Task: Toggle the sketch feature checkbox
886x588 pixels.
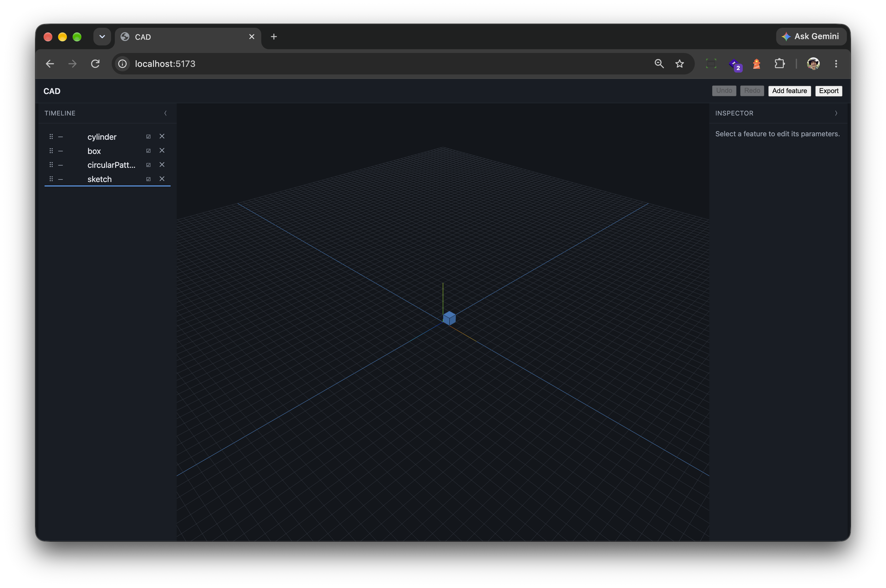Action: pos(149,179)
